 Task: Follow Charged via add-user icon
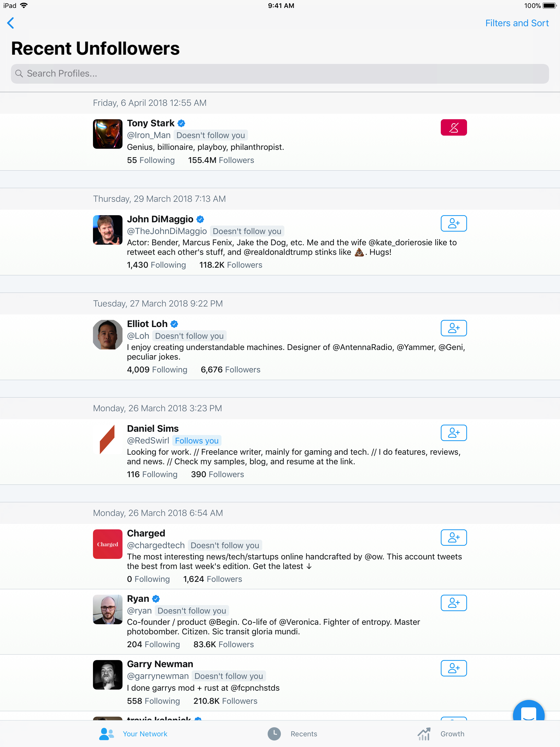[453, 537]
